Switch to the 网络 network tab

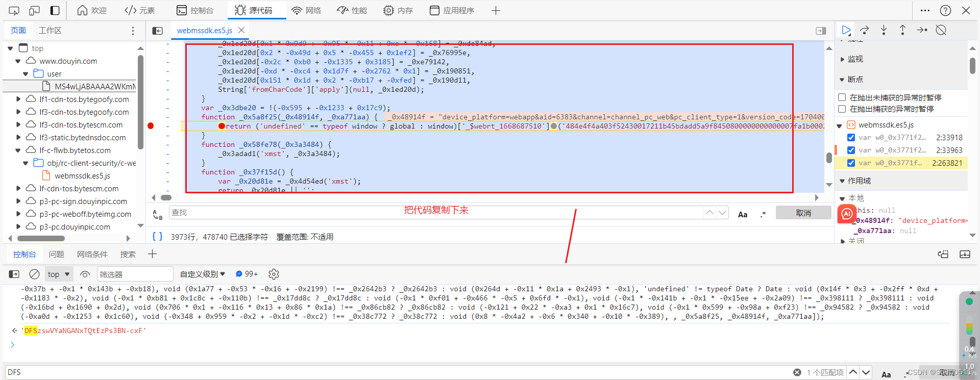point(306,10)
